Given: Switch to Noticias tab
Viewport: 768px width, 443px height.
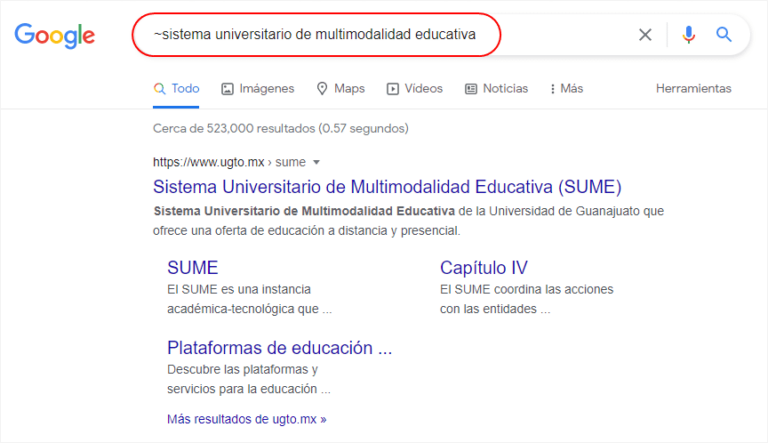Looking at the screenshot, I should coord(496,89).
